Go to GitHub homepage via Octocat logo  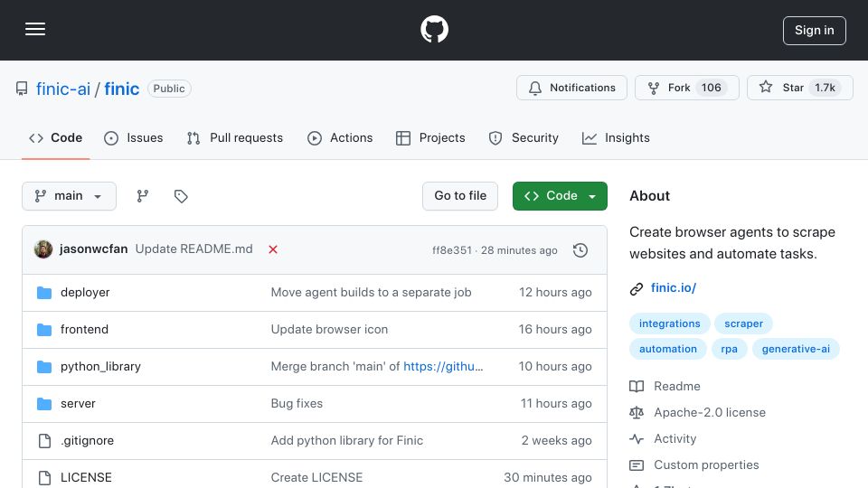(x=434, y=29)
